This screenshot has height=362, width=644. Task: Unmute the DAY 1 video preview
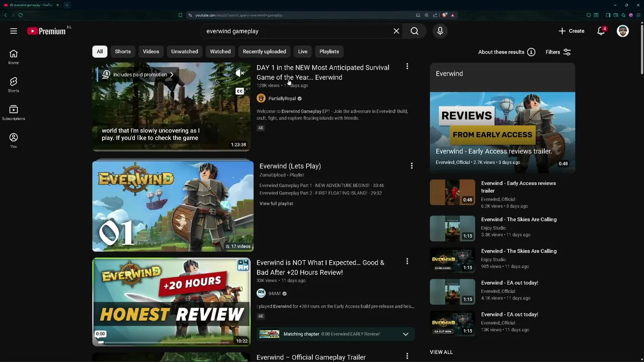(x=240, y=73)
